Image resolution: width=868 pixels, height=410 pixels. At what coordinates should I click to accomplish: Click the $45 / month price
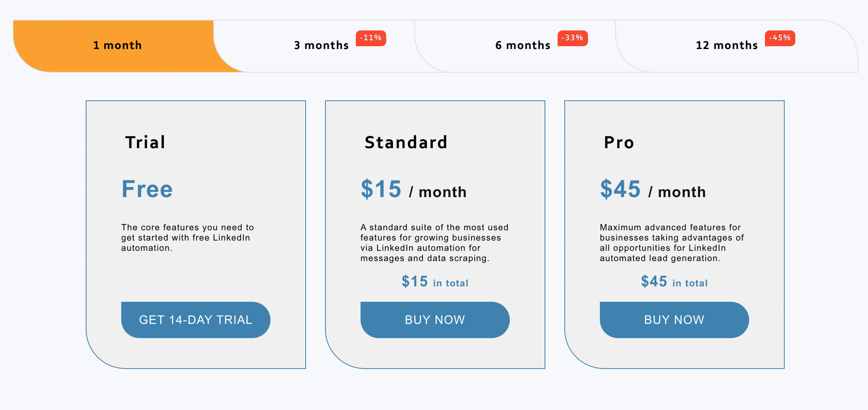(x=652, y=190)
